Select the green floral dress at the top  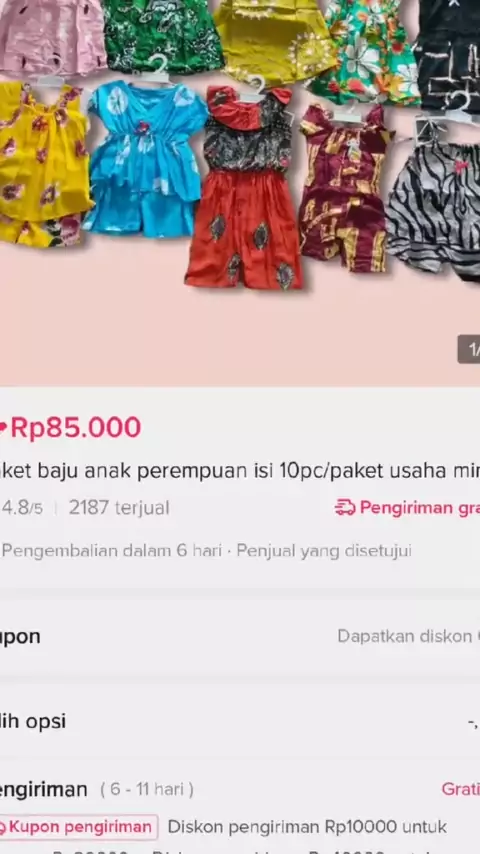(x=364, y=52)
